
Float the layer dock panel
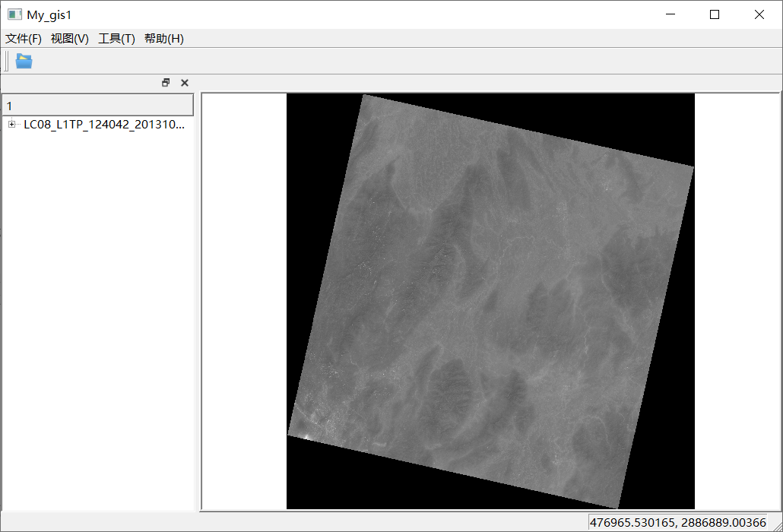[x=166, y=83]
